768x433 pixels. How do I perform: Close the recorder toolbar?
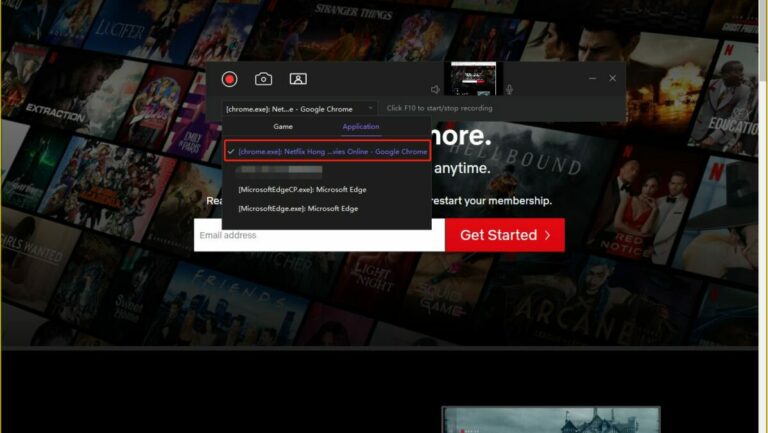(x=613, y=78)
